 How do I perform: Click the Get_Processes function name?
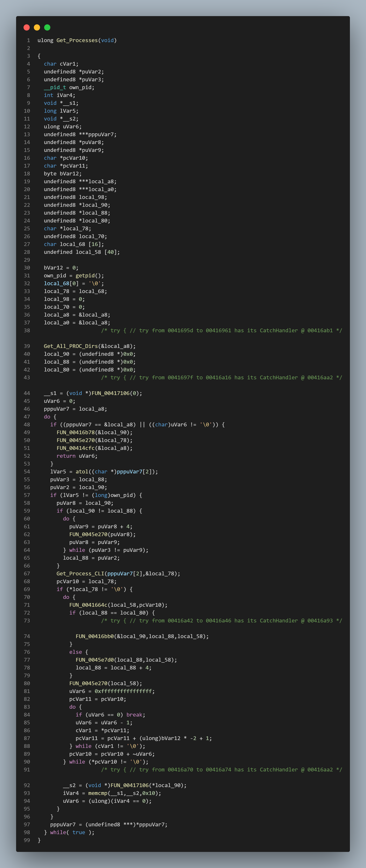[77, 40]
